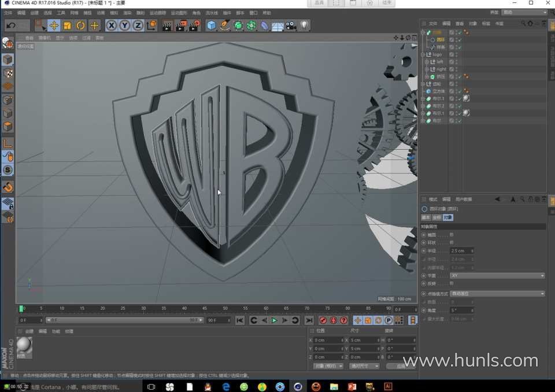Screen dimensions: 555x392
Task: Add a Cube primitive from the toolbar
Action: (212, 25)
